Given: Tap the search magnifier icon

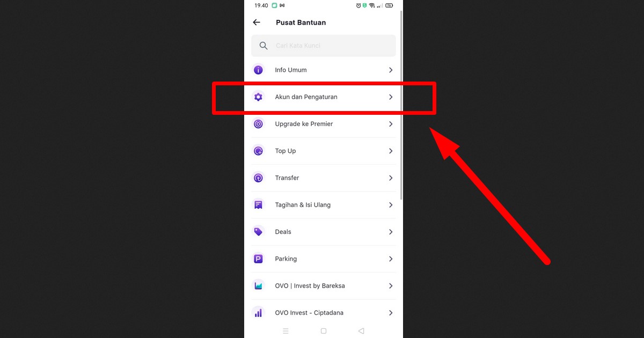Looking at the screenshot, I should (x=263, y=46).
